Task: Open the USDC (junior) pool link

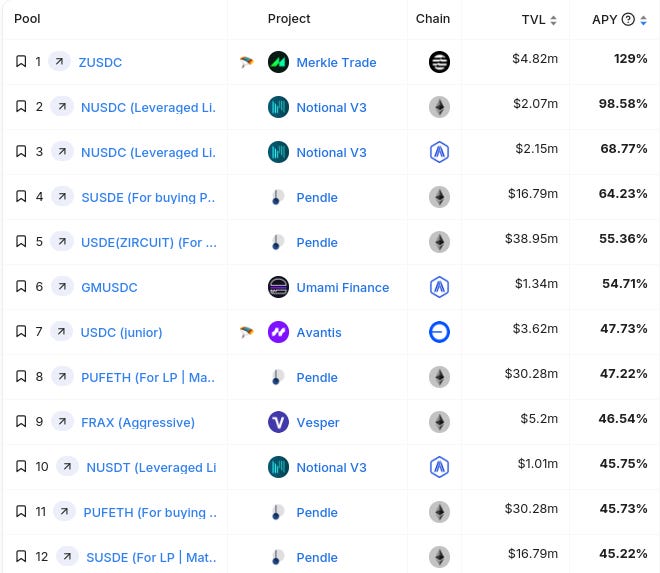Action: click(x=121, y=333)
